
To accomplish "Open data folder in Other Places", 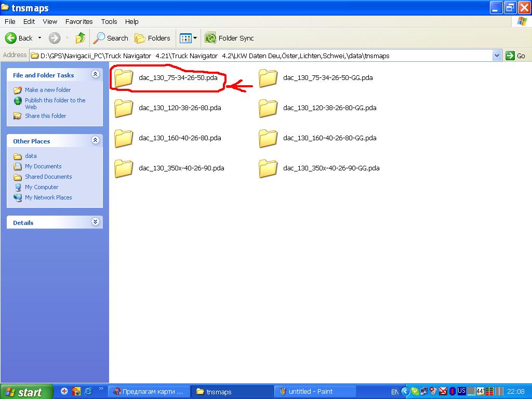I will pos(31,156).
